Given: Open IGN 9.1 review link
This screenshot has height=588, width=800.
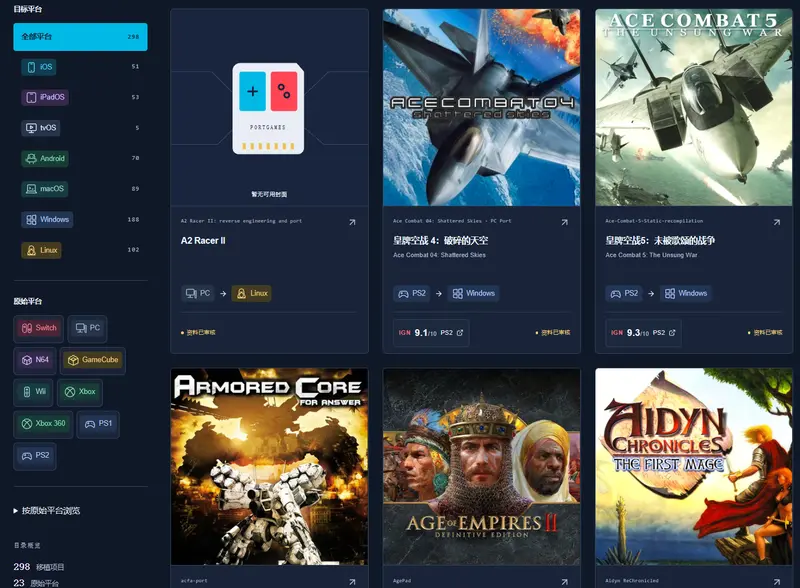Looking at the screenshot, I should pos(431,333).
